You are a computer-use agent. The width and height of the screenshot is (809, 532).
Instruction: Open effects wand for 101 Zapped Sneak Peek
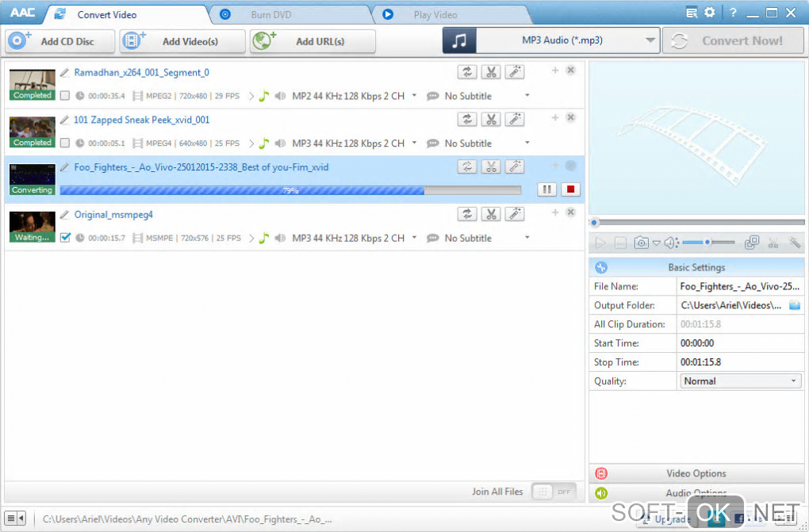pos(515,120)
